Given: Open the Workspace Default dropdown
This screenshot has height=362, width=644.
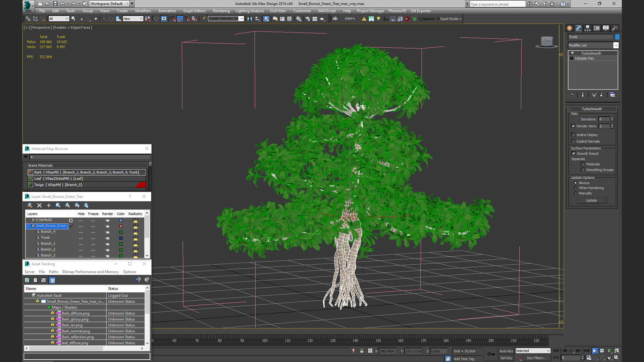Looking at the screenshot, I should coord(109,4).
